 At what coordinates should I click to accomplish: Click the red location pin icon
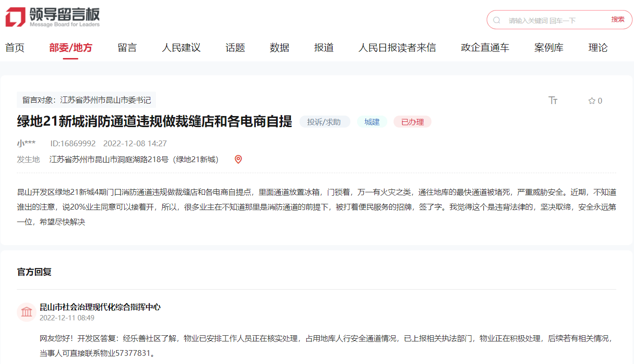point(238,159)
